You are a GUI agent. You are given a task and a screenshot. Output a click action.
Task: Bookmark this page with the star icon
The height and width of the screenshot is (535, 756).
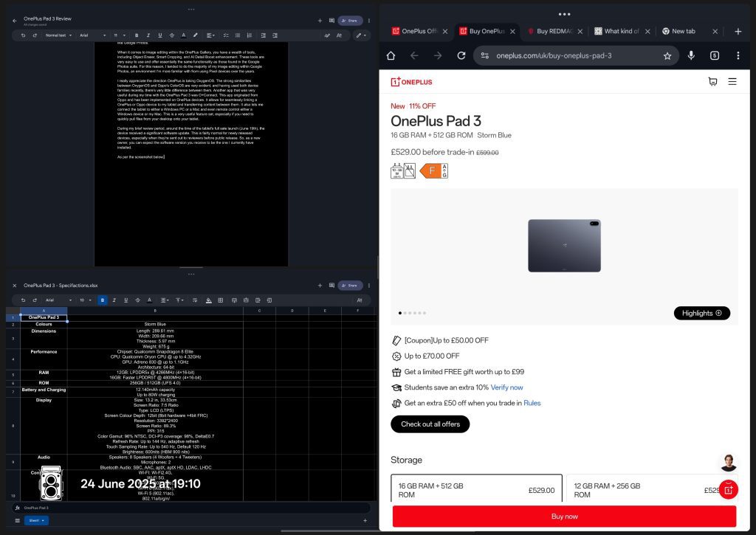(x=667, y=55)
